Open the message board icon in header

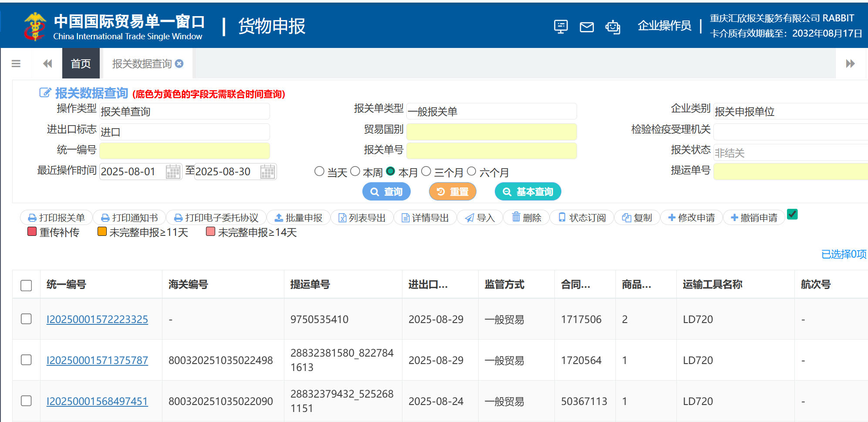(561, 27)
